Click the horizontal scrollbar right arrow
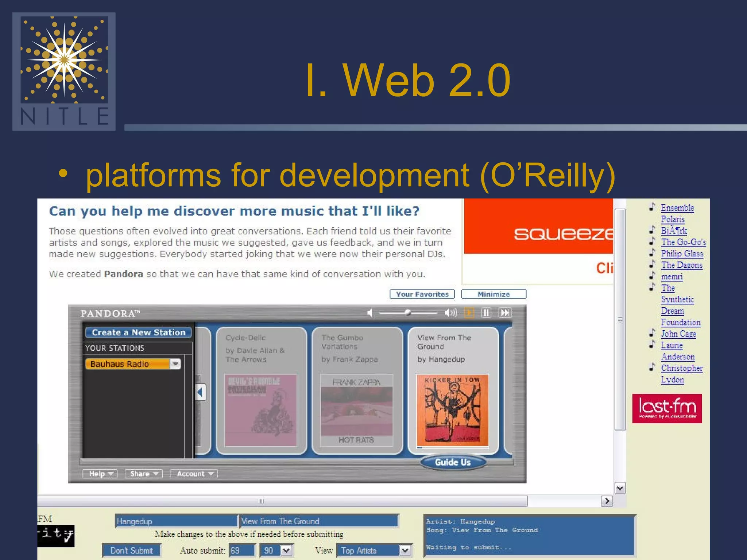Viewport: 747px width, 560px height. click(607, 501)
